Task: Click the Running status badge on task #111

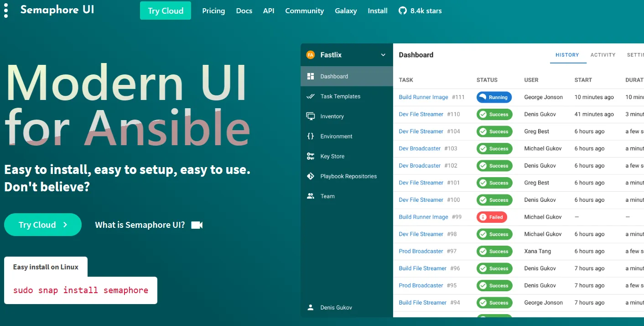Action: point(494,97)
